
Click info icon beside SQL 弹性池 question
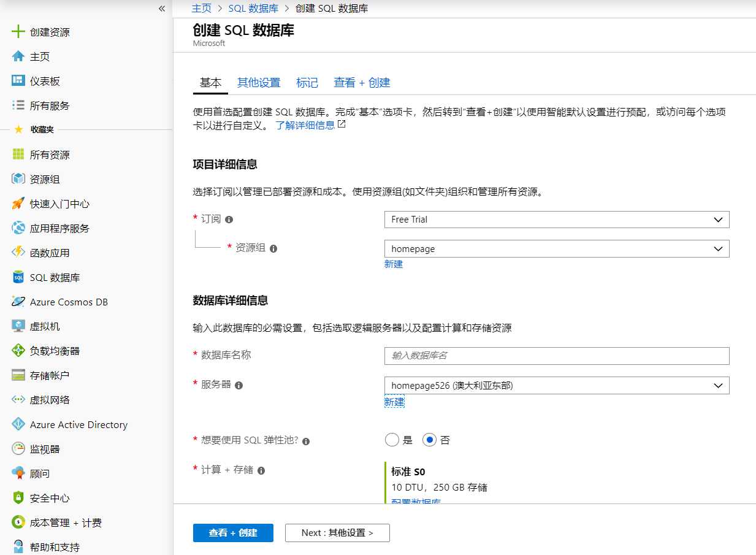[x=306, y=441]
